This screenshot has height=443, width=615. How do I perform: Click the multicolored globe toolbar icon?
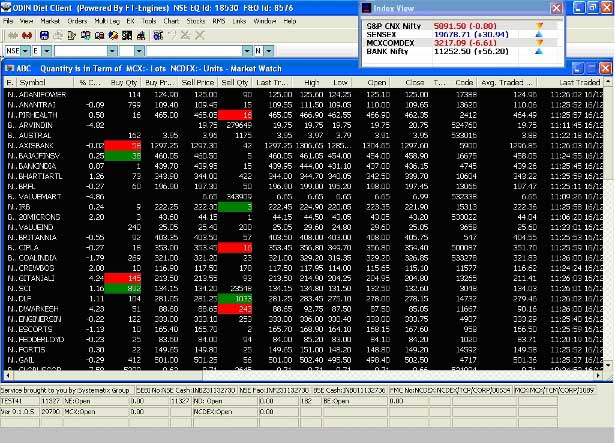pyautogui.click(x=113, y=36)
